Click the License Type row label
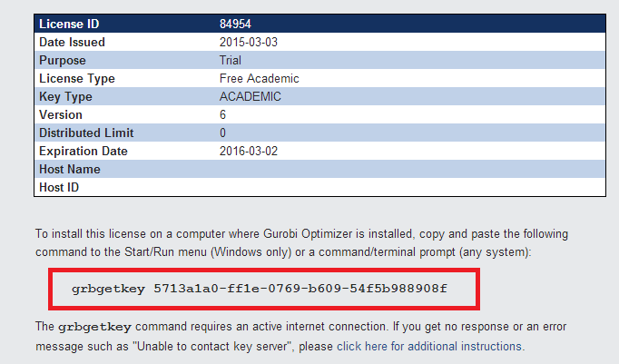The image size is (619, 364). coord(74,78)
